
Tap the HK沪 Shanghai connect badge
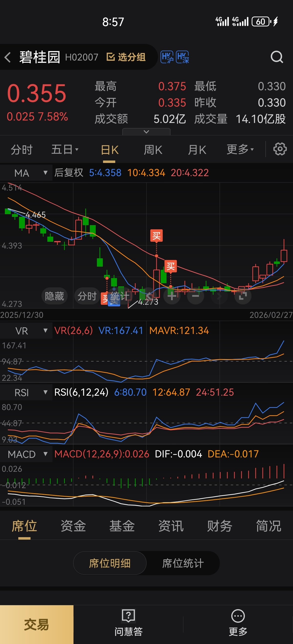[x=167, y=57]
